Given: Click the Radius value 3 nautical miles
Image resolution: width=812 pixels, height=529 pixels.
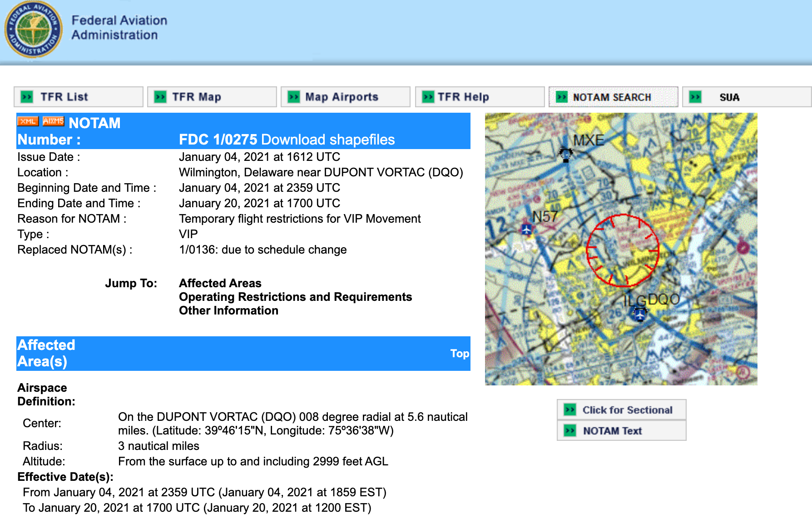Looking at the screenshot, I should (x=158, y=446).
